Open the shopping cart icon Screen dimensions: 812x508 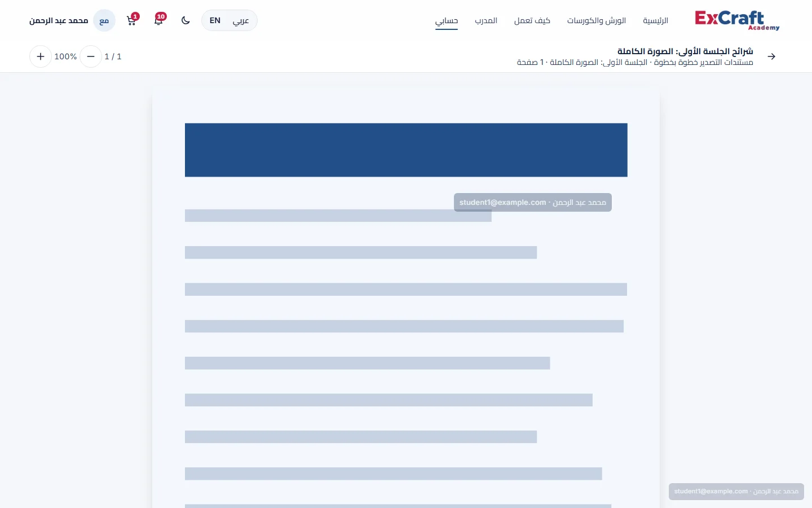[x=132, y=20]
